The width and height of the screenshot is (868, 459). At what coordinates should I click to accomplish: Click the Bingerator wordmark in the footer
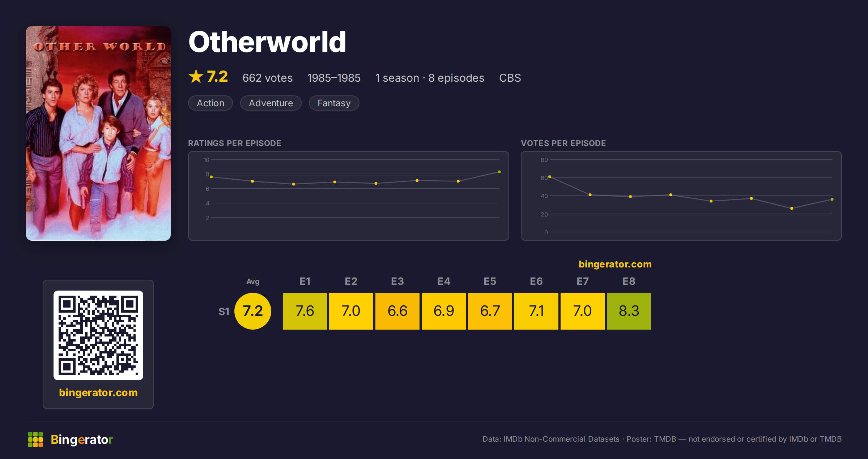point(82,440)
